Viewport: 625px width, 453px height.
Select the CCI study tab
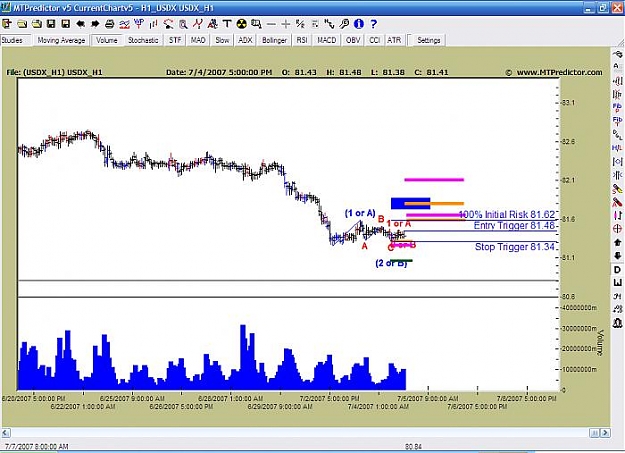(375, 40)
